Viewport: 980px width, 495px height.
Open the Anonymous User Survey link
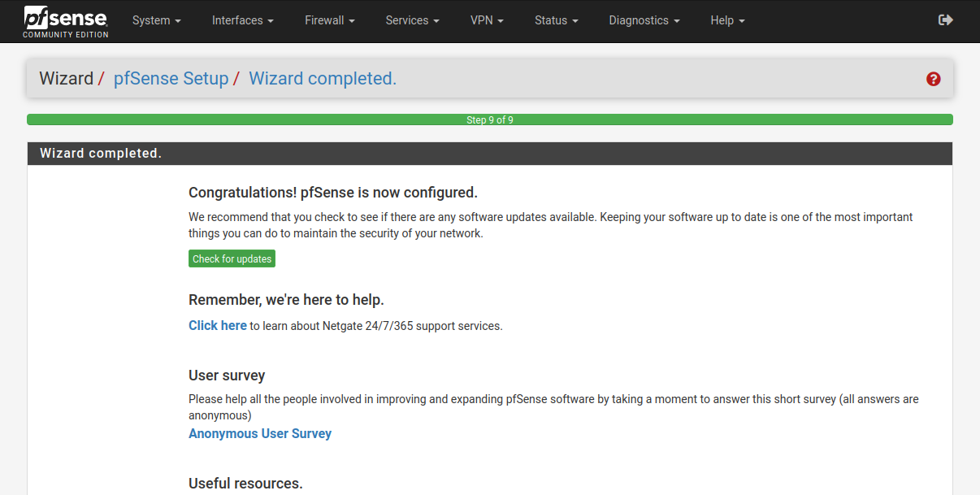click(x=260, y=433)
